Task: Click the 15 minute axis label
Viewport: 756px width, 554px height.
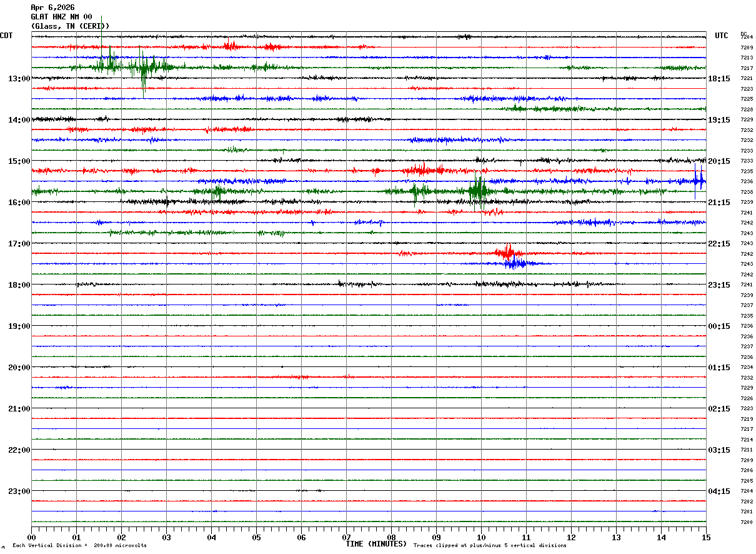Action: (705, 538)
